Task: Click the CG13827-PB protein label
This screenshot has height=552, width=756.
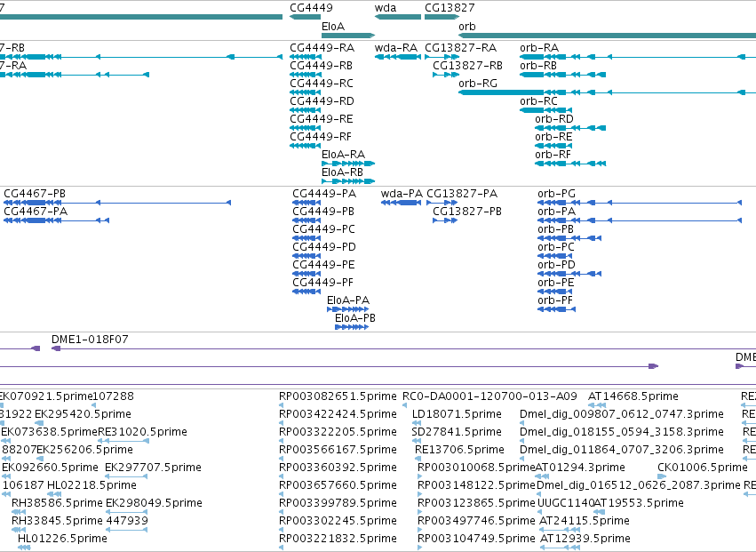Action: (x=467, y=212)
